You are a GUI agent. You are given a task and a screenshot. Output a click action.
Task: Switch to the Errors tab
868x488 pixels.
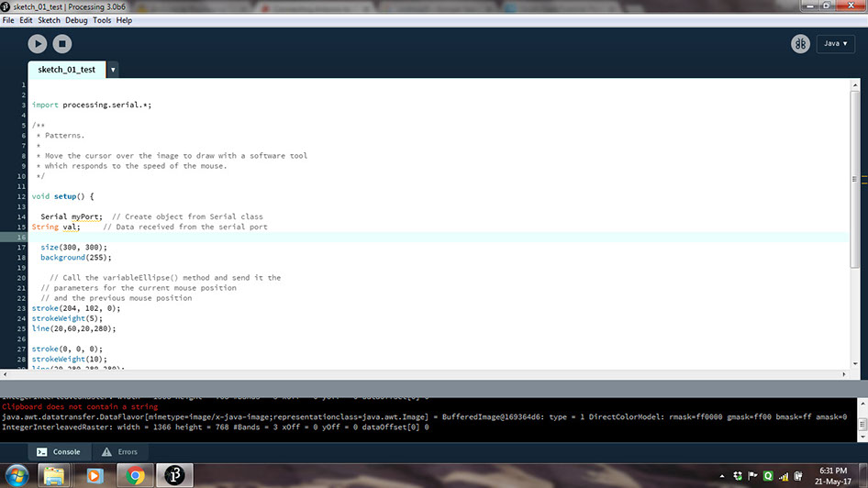[x=119, y=452]
